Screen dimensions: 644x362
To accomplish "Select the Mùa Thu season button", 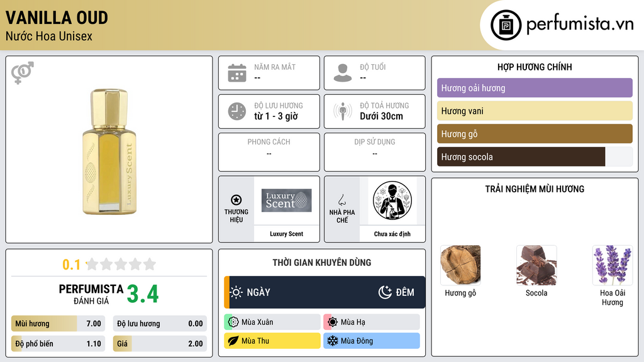I will click(x=272, y=341).
